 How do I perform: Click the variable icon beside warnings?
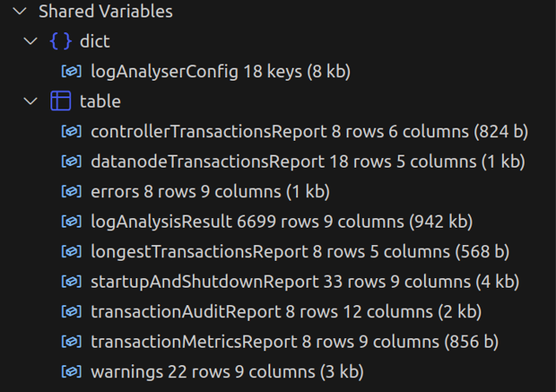point(72,372)
